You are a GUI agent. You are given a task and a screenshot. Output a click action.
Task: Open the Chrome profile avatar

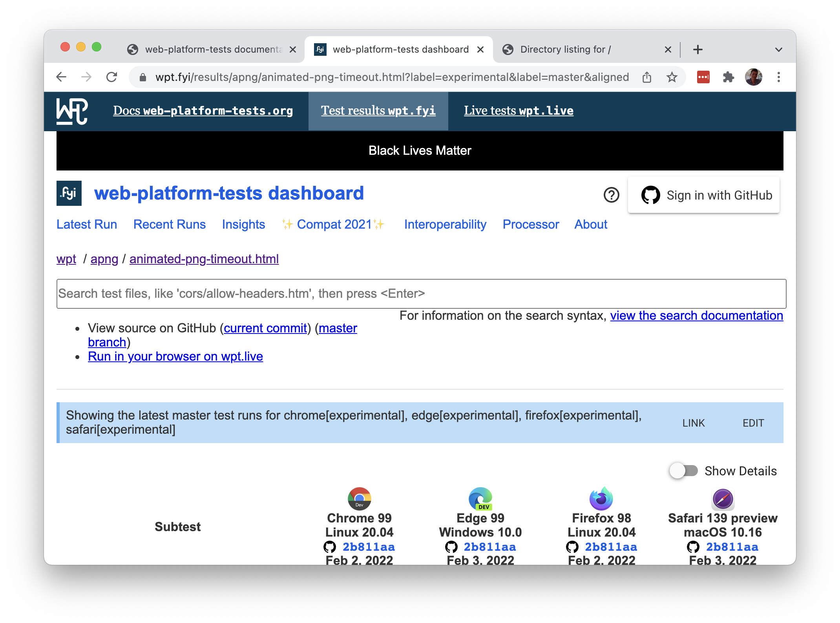click(754, 77)
